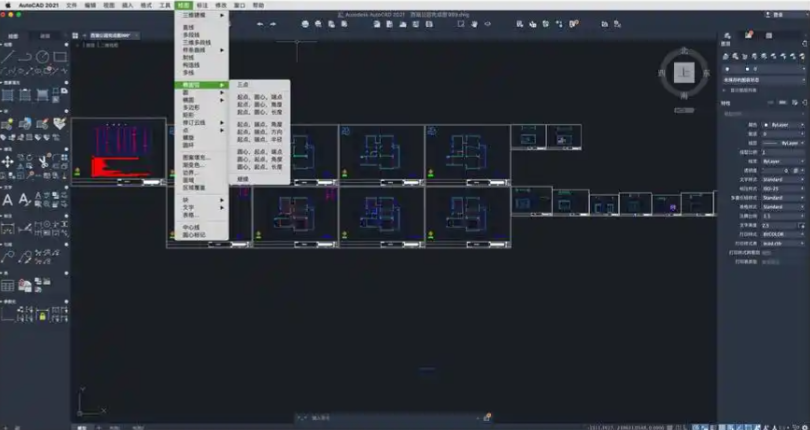Click the 南 south label on the ViewCube compass
This screenshot has width=810, height=430.
pos(684,96)
